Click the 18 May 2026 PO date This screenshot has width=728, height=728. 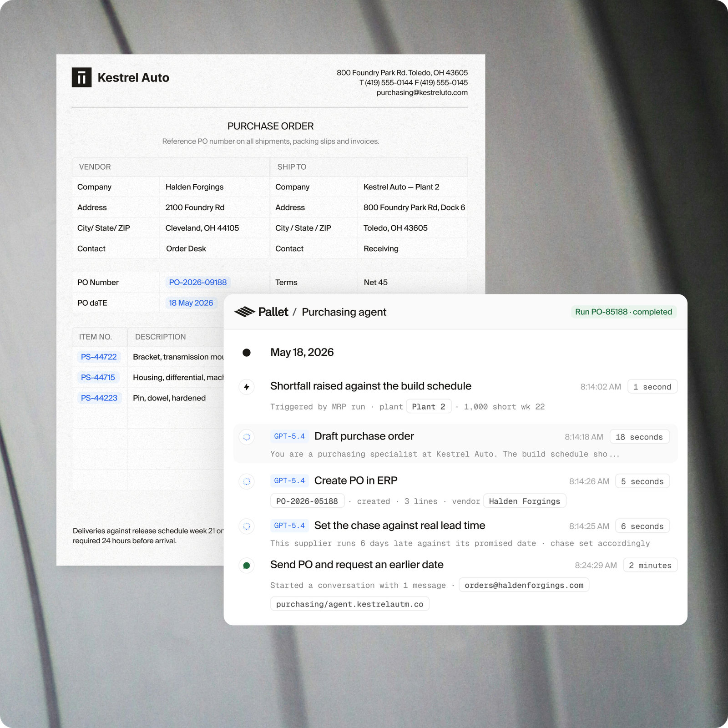click(191, 303)
